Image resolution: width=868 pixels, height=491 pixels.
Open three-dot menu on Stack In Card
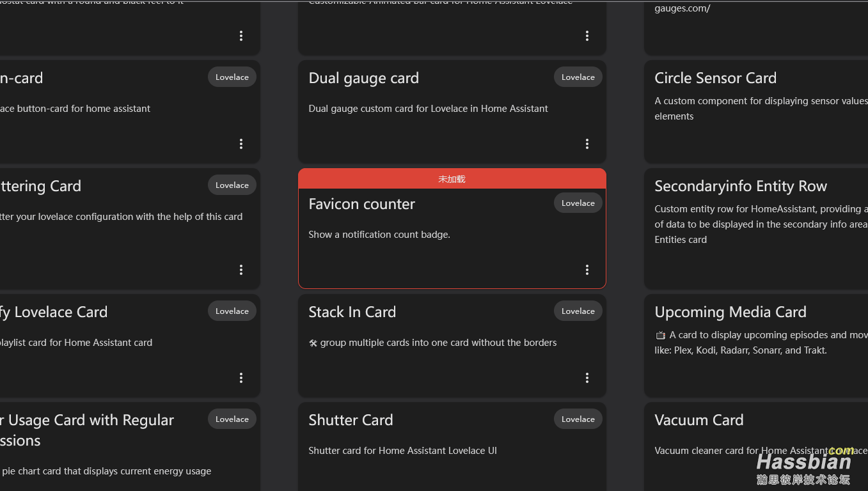point(587,378)
